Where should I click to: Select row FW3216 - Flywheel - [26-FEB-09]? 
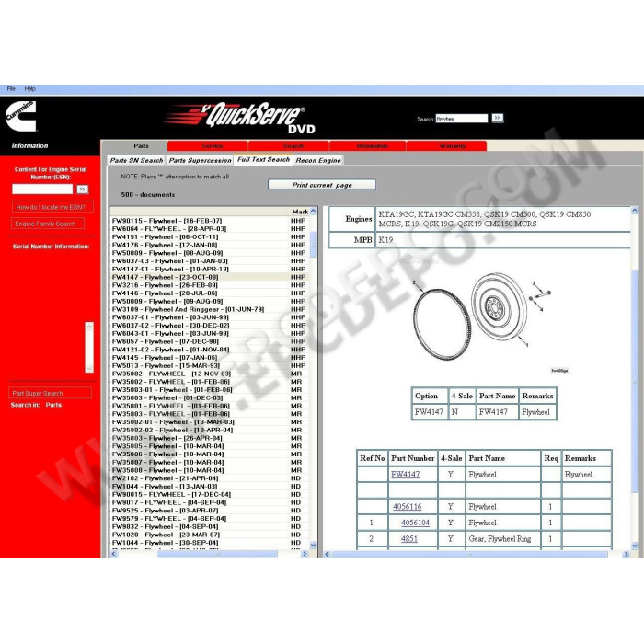210,285
